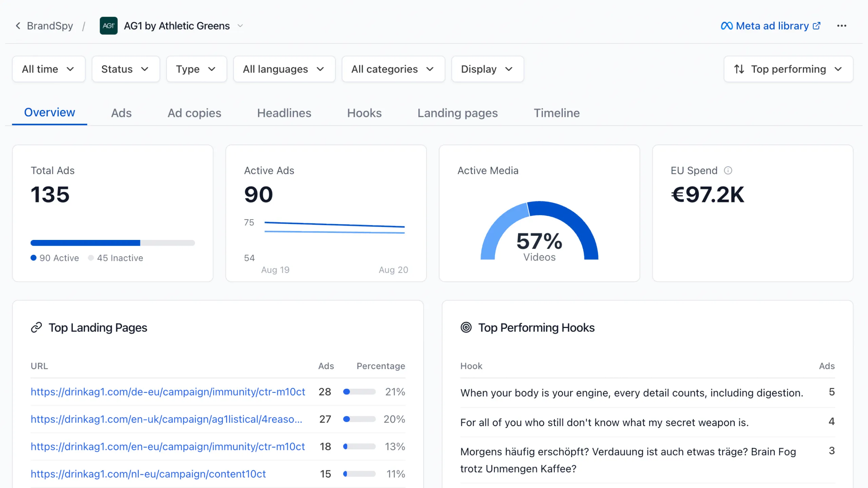Open the All time date filter
Viewport: 868px width, 488px height.
[48, 69]
